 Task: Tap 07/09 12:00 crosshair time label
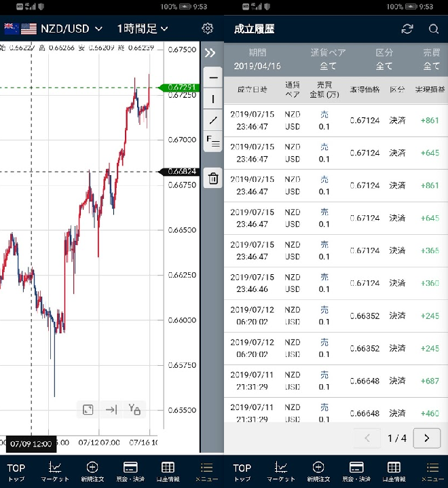point(31,444)
